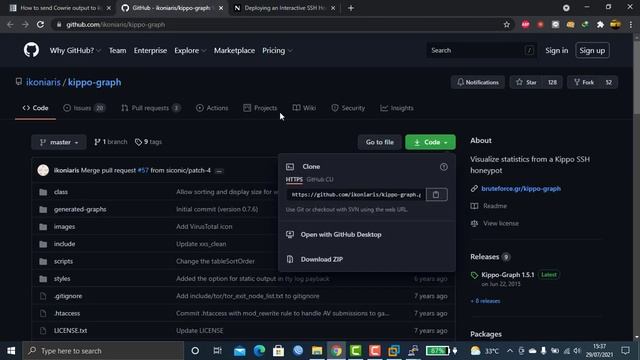Select HTTPS clone option
This screenshot has width=640, height=360.
[x=294, y=180]
